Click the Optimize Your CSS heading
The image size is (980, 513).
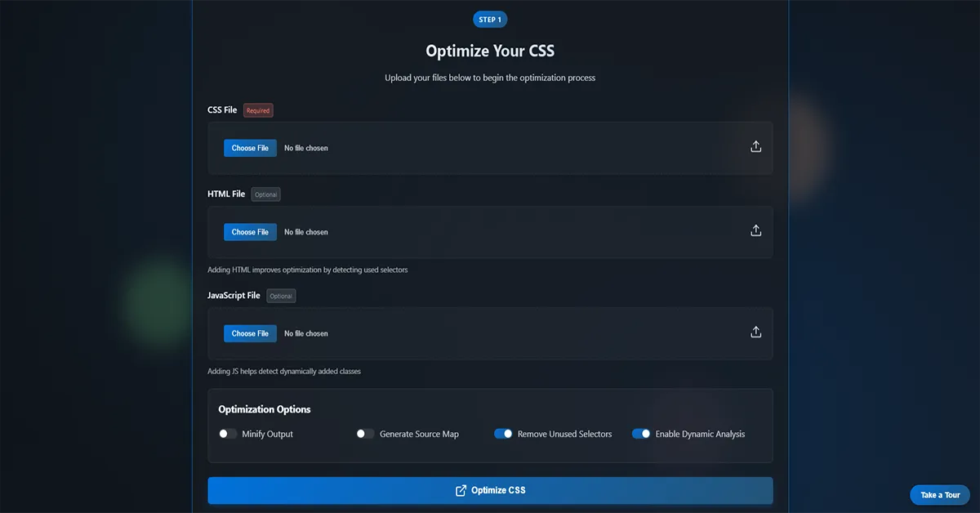(490, 51)
